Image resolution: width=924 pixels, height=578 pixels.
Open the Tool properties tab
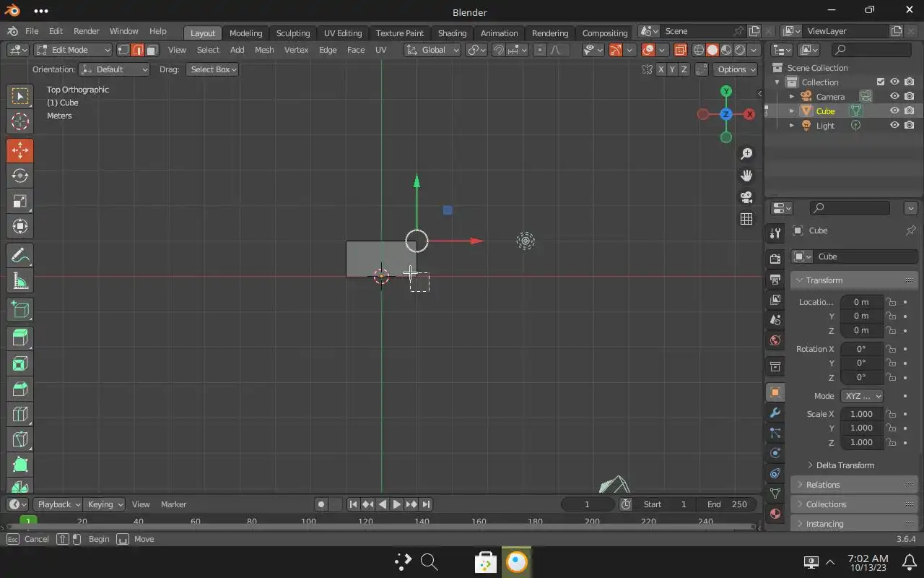coord(775,233)
